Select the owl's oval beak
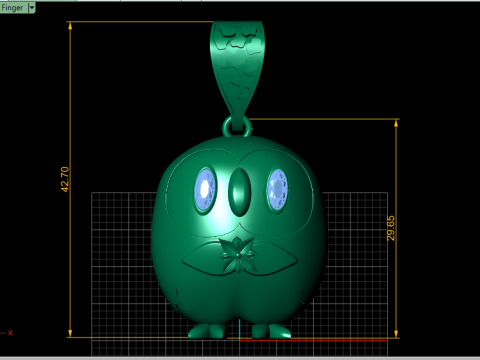 (x=239, y=192)
